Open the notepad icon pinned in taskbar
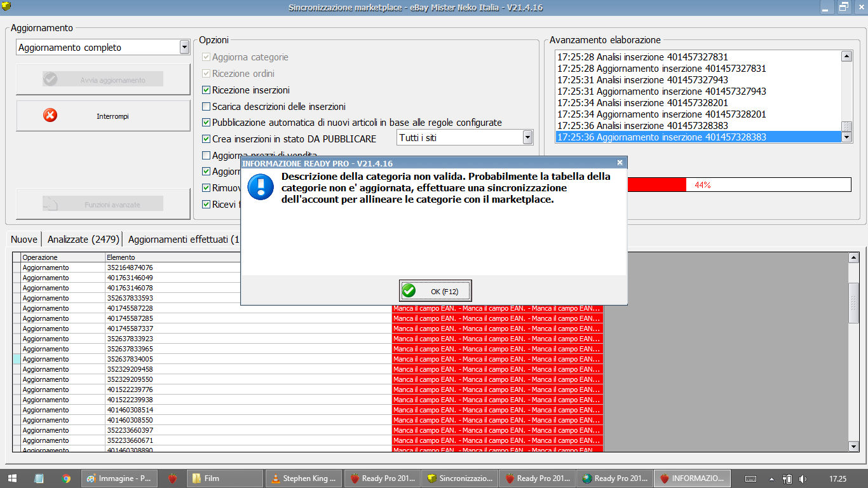 point(39,478)
